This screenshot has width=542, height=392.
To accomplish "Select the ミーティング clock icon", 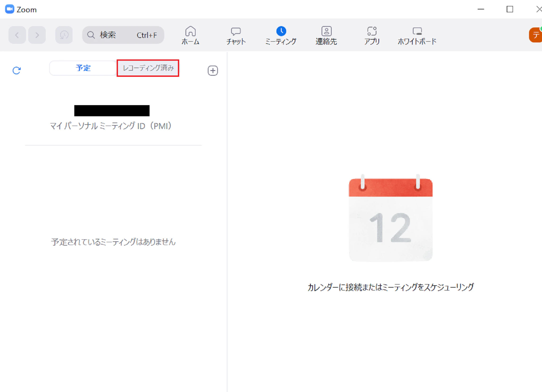I will click(281, 31).
